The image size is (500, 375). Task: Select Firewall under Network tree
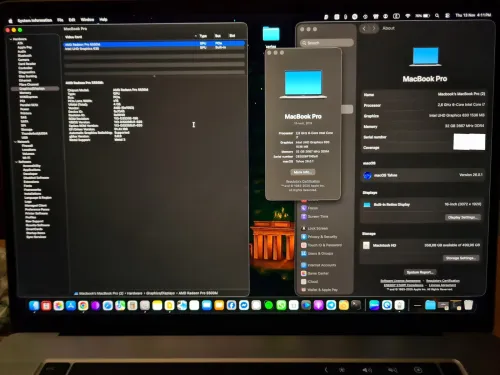click(27, 146)
